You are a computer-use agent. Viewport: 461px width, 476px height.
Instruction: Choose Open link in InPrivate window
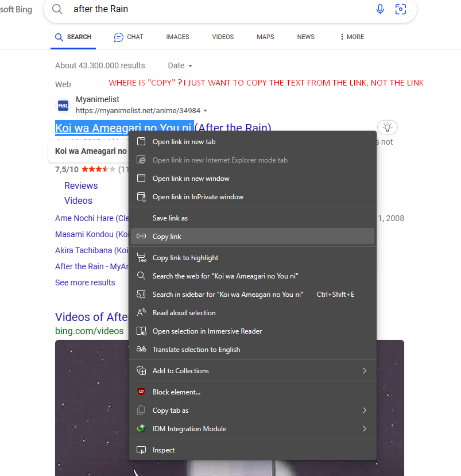click(x=253, y=197)
